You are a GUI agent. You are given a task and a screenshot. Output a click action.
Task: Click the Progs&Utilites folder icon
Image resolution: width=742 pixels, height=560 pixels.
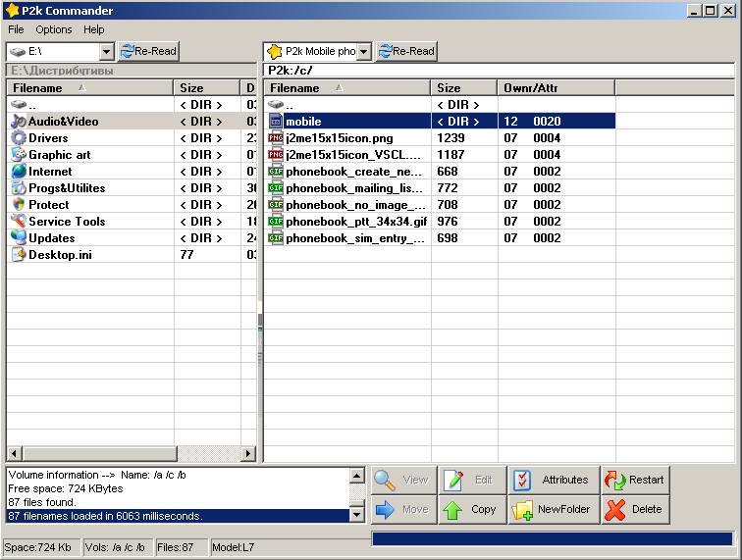point(19,187)
